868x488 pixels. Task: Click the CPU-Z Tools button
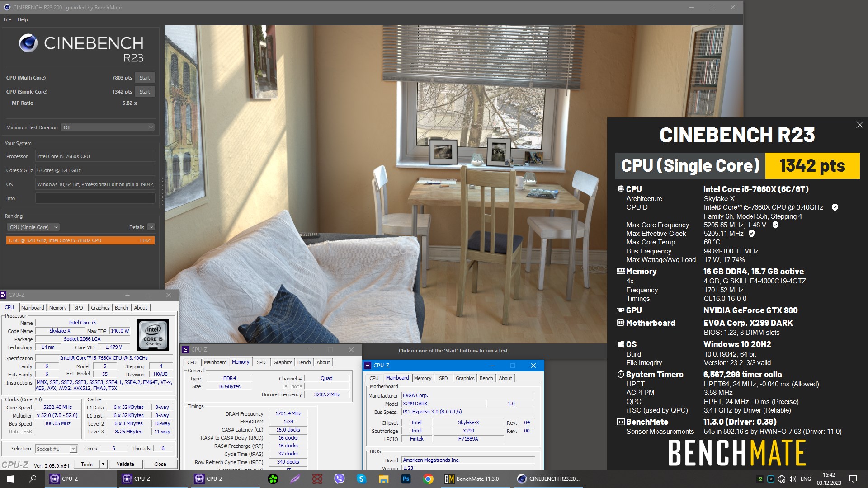click(87, 464)
